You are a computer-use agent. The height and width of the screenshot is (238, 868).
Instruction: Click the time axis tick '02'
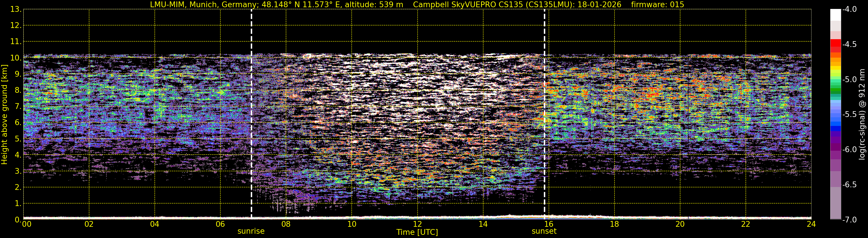click(89, 224)
